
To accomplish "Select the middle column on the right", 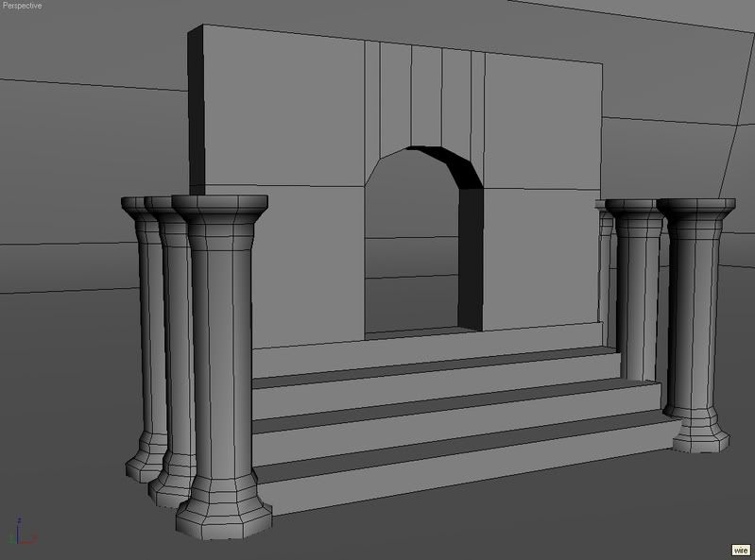I will tap(639, 293).
